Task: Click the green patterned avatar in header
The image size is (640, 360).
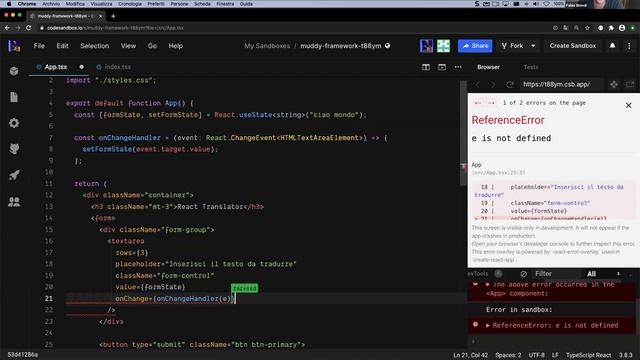Action: click(443, 46)
